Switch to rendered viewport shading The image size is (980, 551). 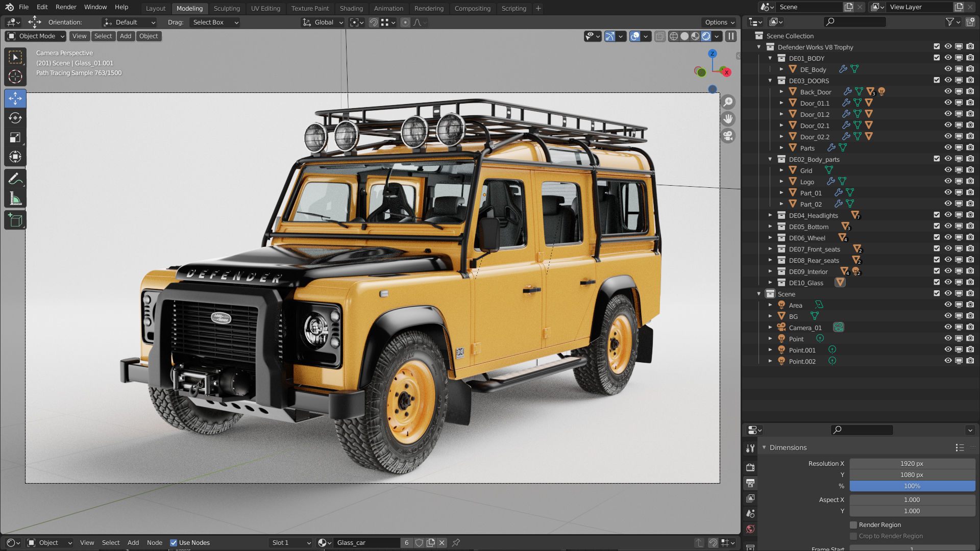click(x=706, y=36)
